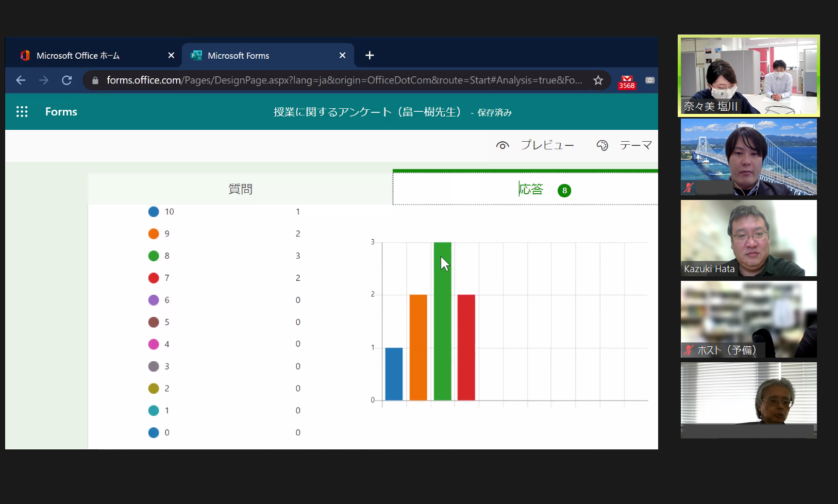Click the green legend dot for 8
Image resolution: width=838 pixels, height=504 pixels.
point(154,256)
